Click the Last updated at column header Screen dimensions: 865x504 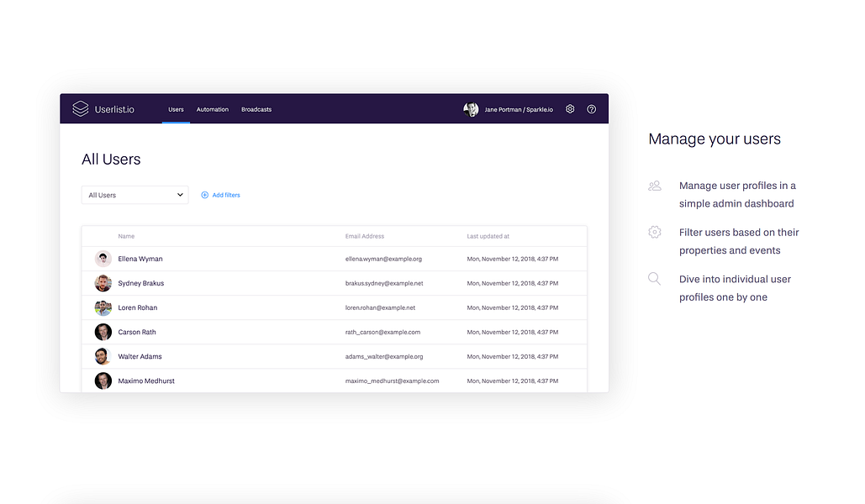click(x=488, y=236)
